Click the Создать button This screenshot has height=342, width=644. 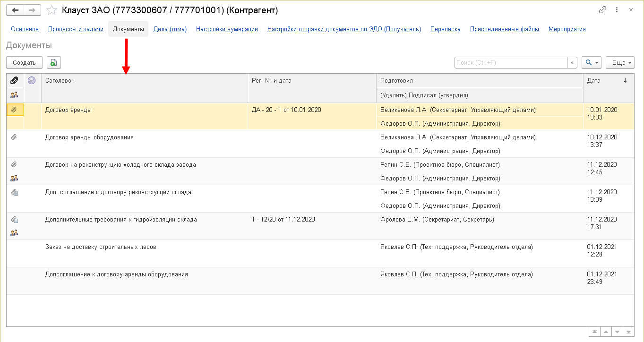(x=24, y=62)
